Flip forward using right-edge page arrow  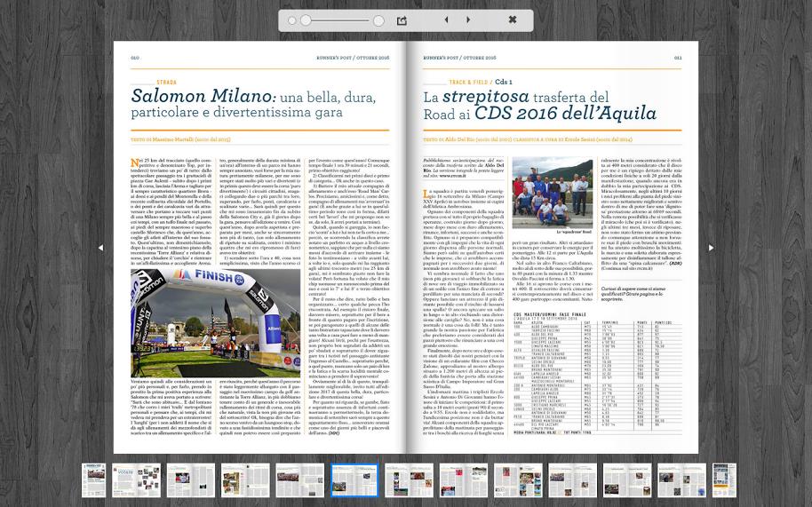click(711, 248)
